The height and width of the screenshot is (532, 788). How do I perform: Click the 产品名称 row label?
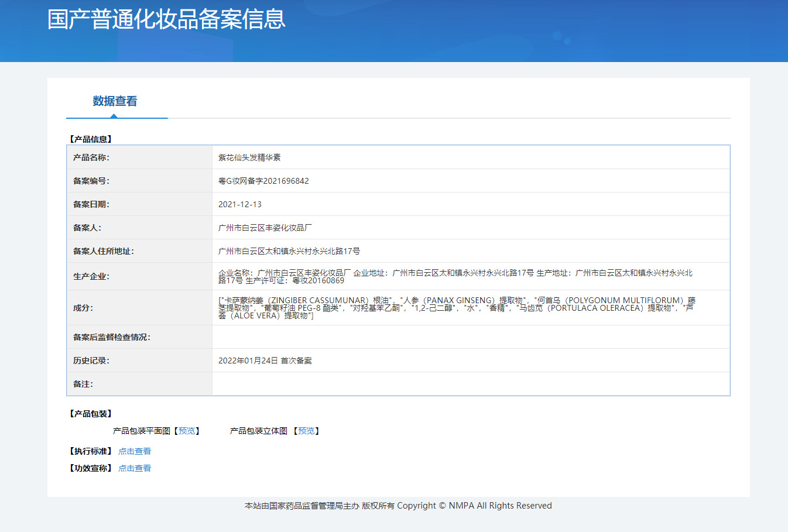pos(91,157)
